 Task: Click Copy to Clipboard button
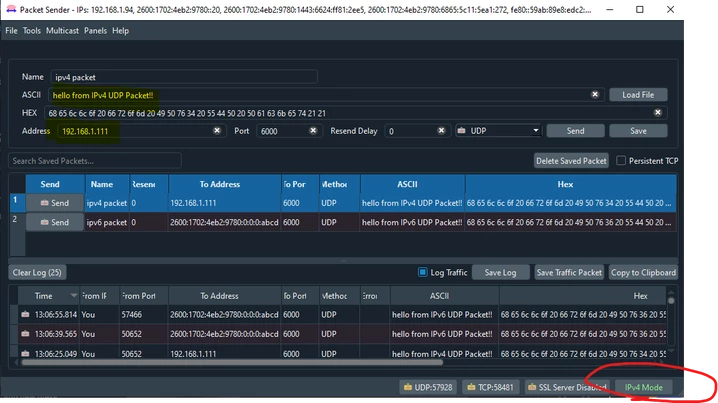[x=643, y=272]
